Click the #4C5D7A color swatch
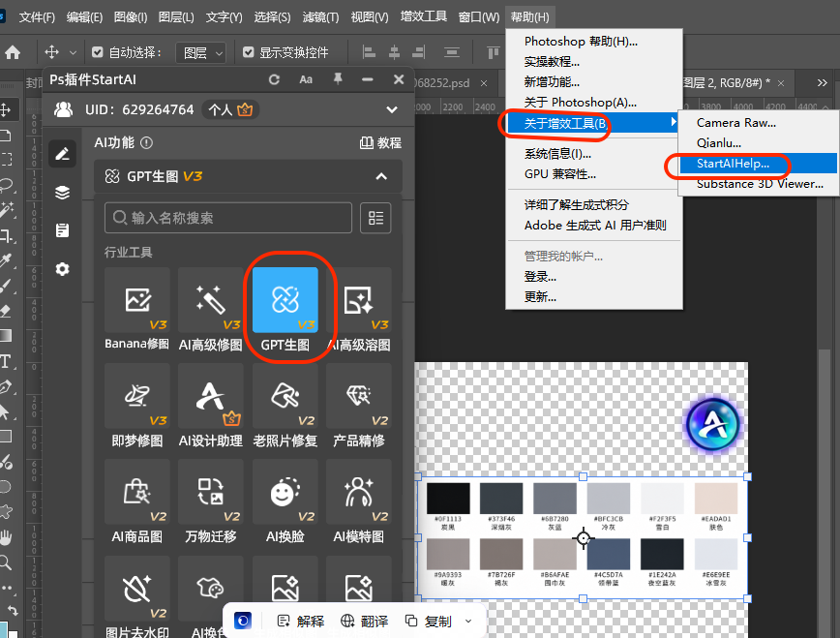 point(609,555)
